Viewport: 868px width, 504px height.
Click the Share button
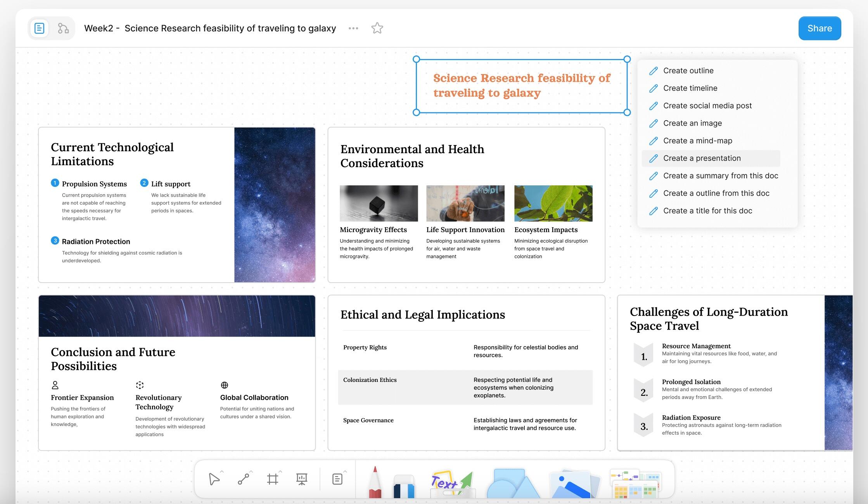coord(820,28)
